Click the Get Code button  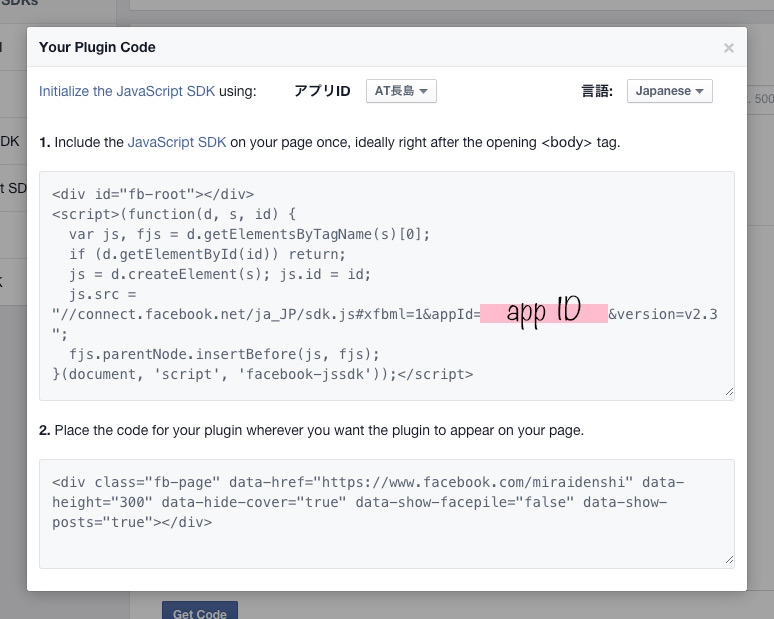coord(200,611)
